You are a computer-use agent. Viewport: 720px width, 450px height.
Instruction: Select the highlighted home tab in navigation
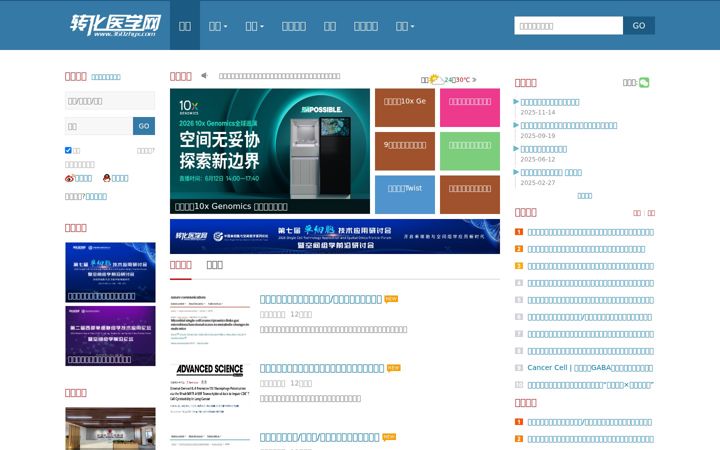185,25
